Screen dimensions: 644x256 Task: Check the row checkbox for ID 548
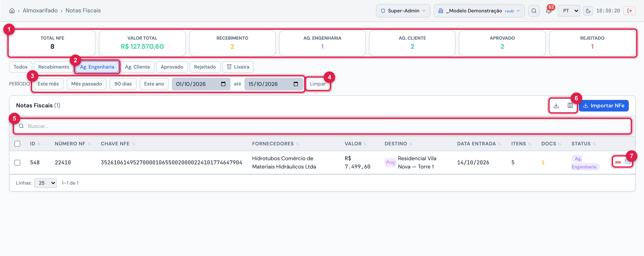tap(17, 162)
